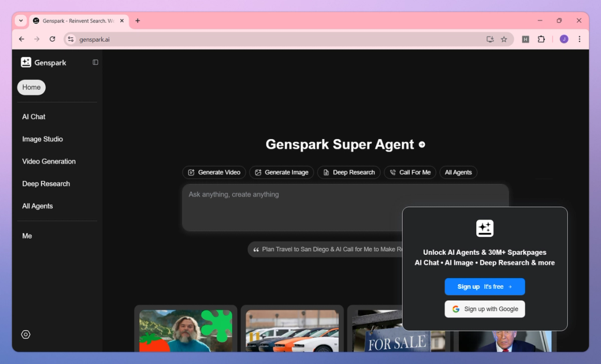Screen dimensions: 601x364
Task: Select the Generate Image quick action
Action: tap(281, 172)
